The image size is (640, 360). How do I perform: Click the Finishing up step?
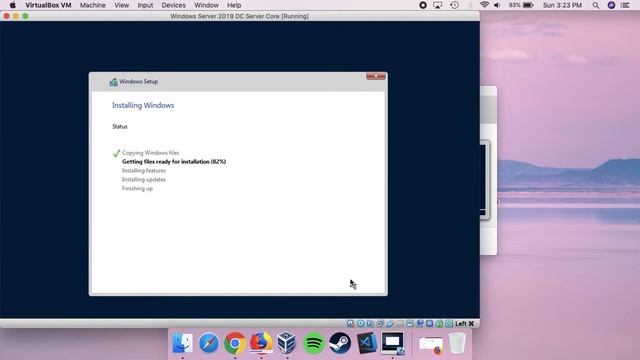click(x=137, y=189)
